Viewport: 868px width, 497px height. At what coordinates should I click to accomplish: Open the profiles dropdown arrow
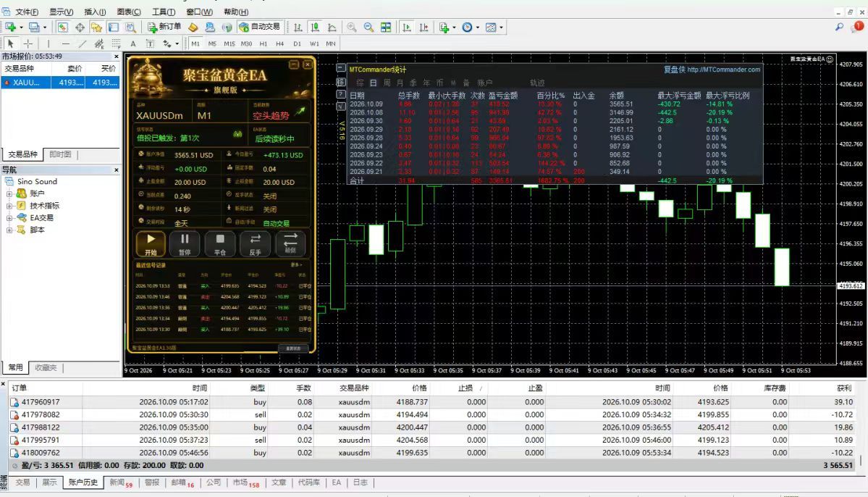(45, 27)
